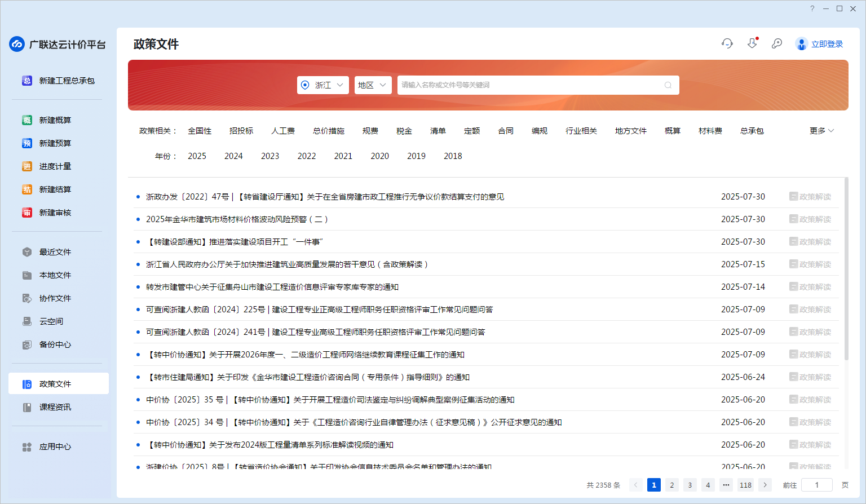Image resolution: width=866 pixels, height=504 pixels.
Task: Expand 更多 policy categories
Action: [x=821, y=131]
